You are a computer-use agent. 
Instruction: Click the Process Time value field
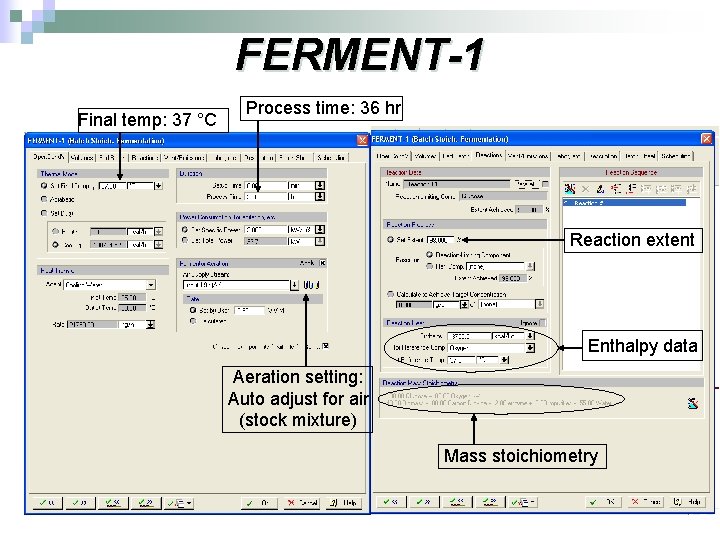(x=265, y=197)
